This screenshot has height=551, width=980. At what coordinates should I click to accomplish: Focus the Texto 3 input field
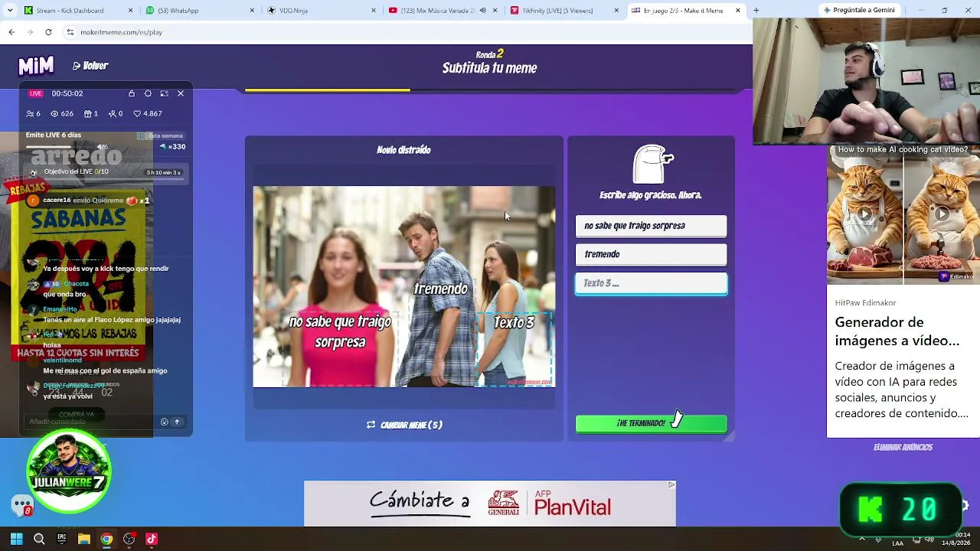click(651, 283)
